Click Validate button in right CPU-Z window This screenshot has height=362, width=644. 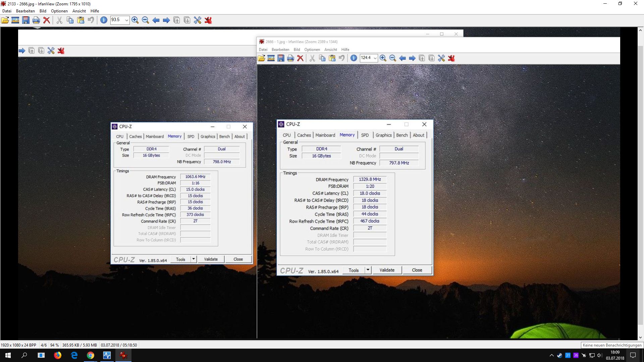(x=387, y=270)
